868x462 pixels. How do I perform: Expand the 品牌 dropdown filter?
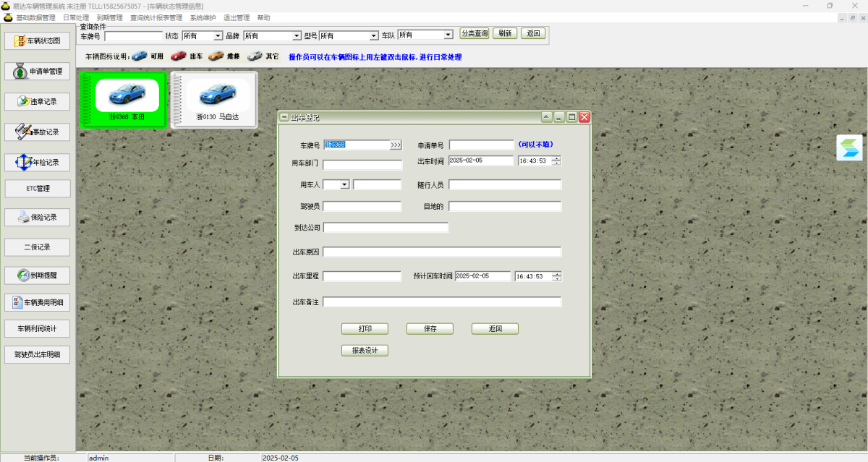click(297, 35)
